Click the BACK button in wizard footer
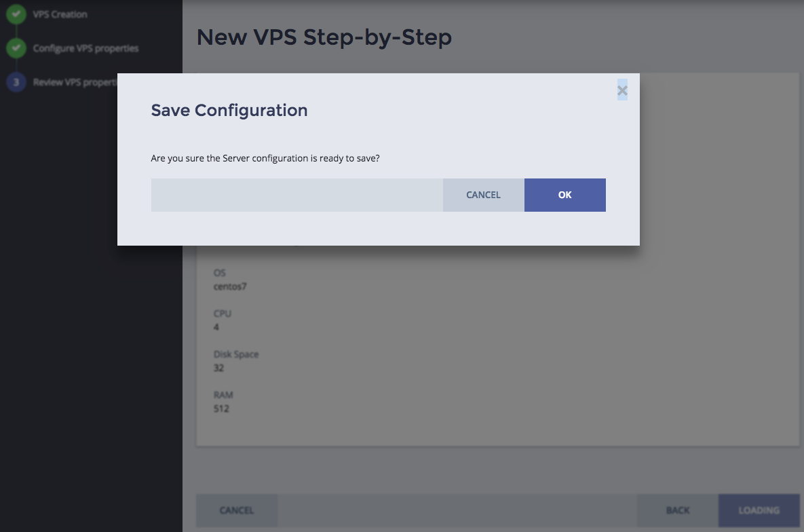 click(677, 510)
